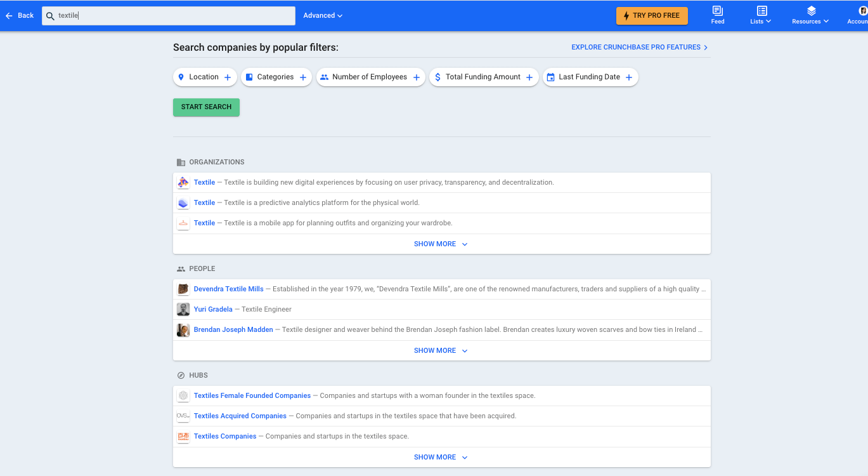Open the Account avatar icon

(x=863, y=11)
